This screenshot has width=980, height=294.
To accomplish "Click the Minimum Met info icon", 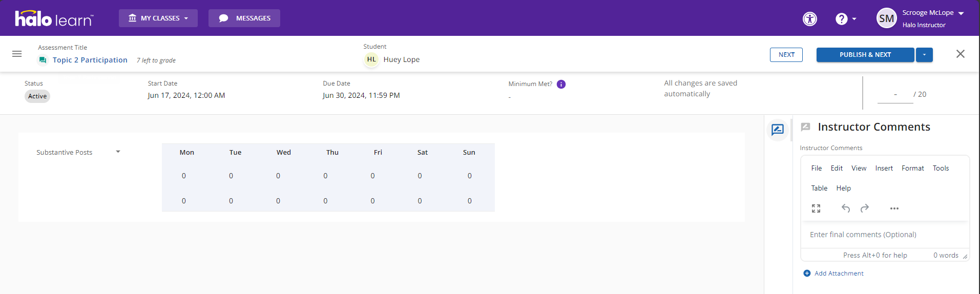I will point(561,85).
